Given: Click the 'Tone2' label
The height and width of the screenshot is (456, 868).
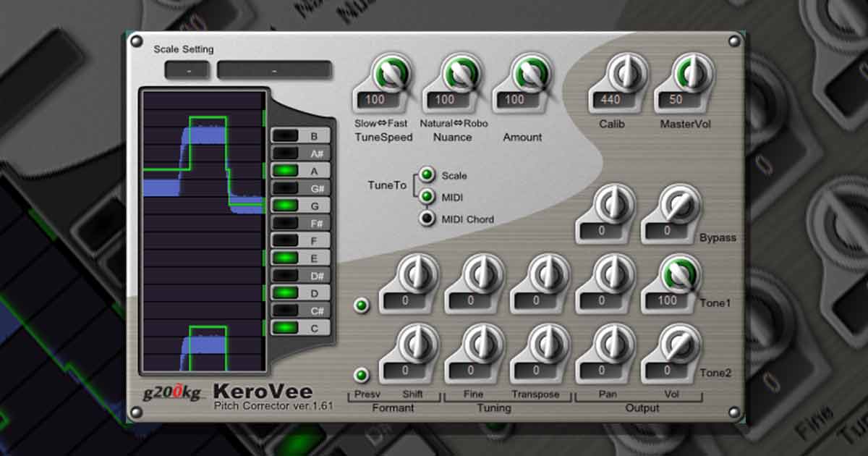Looking at the screenshot, I should click(715, 373).
